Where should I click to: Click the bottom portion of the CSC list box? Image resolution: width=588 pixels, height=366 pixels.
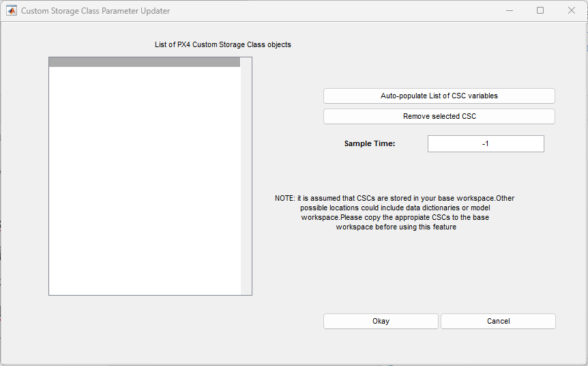click(x=145, y=278)
